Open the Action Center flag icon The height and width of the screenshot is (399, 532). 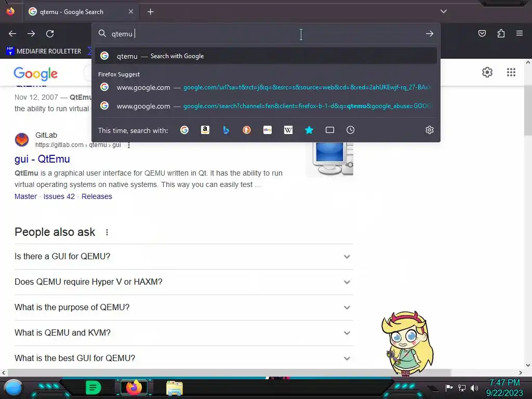pos(449,388)
